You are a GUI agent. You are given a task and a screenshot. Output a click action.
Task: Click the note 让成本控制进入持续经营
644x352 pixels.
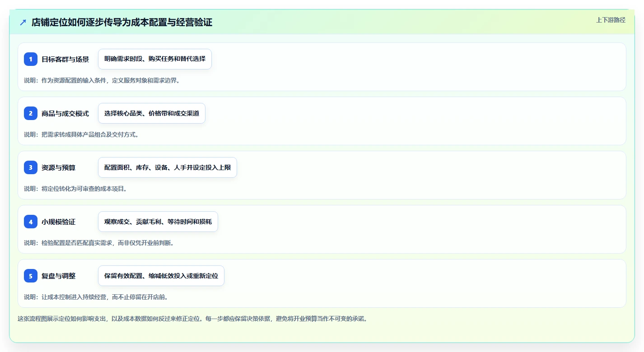[75, 297]
